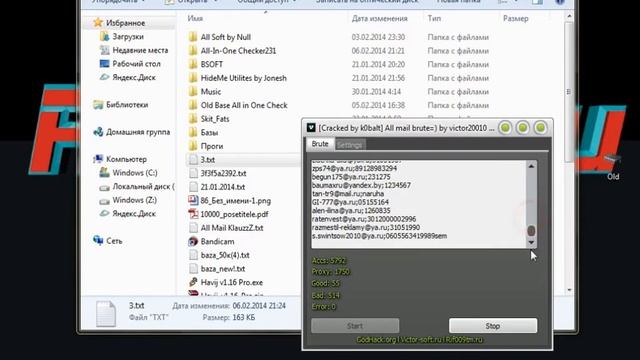640x360 pixels.
Task: Click the results list scrollbar thumb
Action: tap(531, 231)
